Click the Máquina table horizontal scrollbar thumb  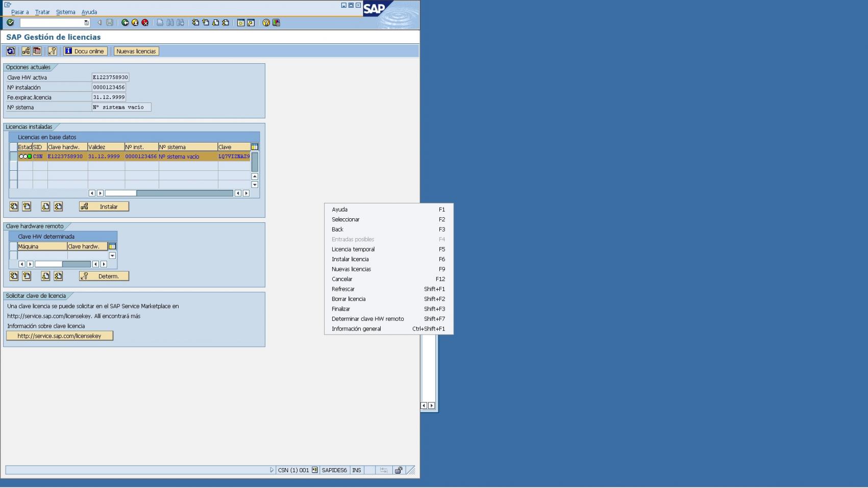coord(48,264)
